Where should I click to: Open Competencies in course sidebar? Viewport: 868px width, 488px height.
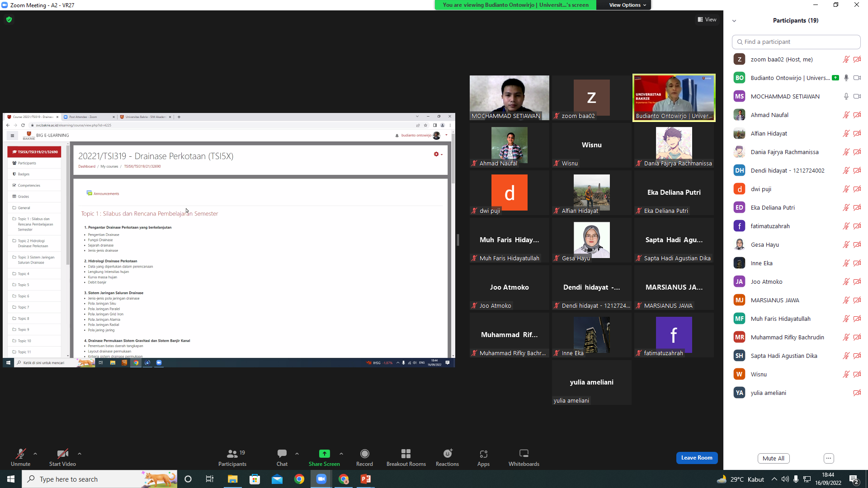(x=34, y=185)
